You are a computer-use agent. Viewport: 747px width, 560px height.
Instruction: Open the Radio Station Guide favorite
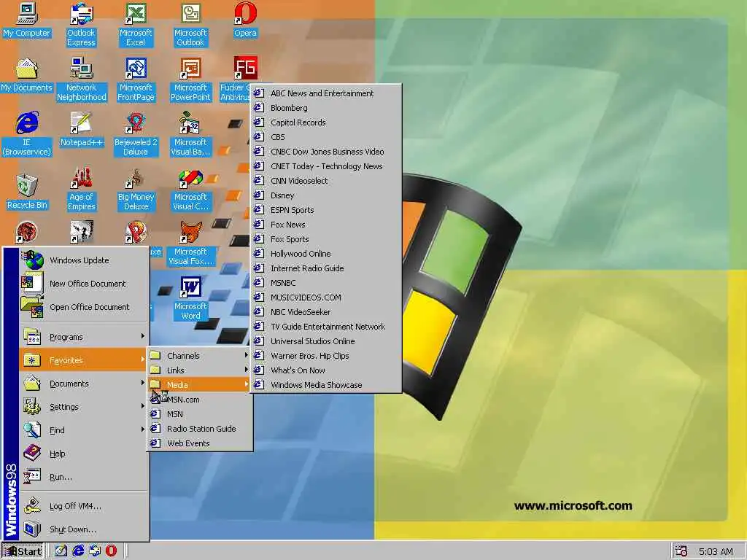click(200, 429)
